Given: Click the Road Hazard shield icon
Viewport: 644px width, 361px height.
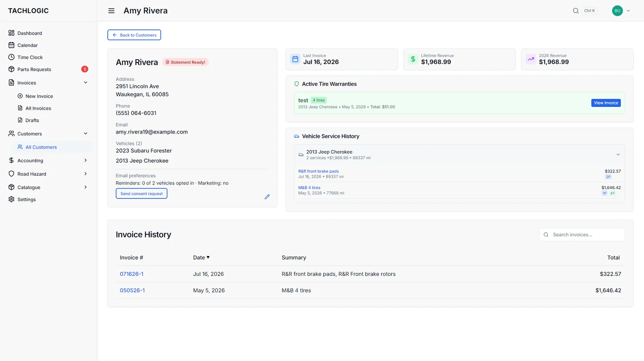Looking at the screenshot, I should coord(11,174).
